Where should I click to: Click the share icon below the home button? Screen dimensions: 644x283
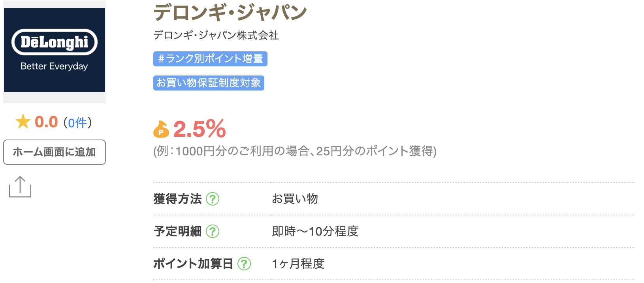20,187
